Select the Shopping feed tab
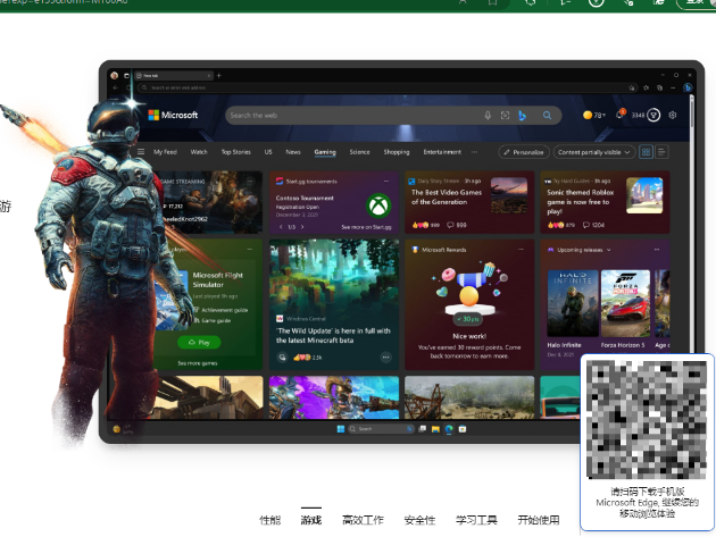Viewport: 716px width, 537px height. click(x=396, y=152)
